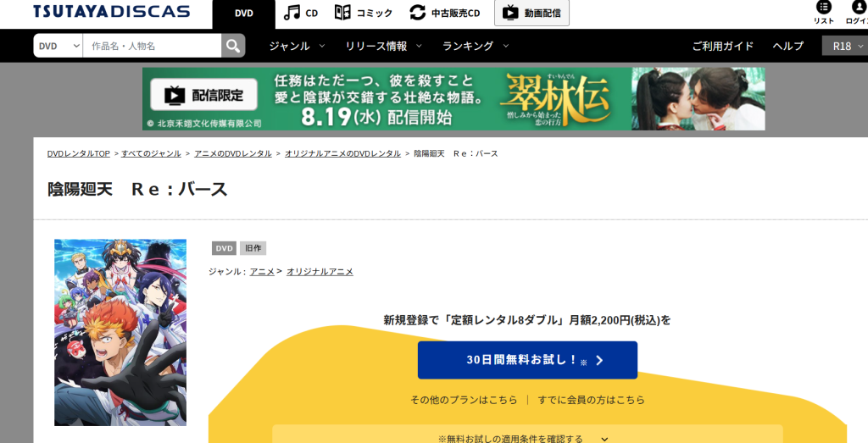
Task: Open the R18 dropdown
Action: point(845,46)
